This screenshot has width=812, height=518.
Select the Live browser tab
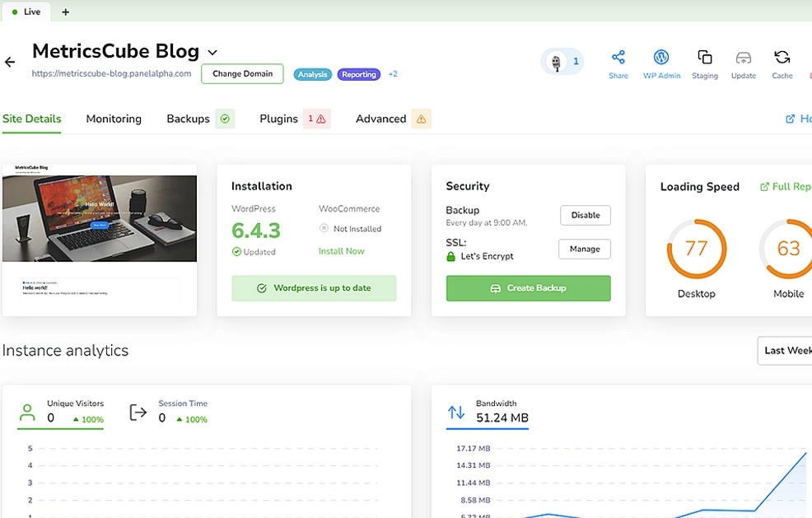26,12
